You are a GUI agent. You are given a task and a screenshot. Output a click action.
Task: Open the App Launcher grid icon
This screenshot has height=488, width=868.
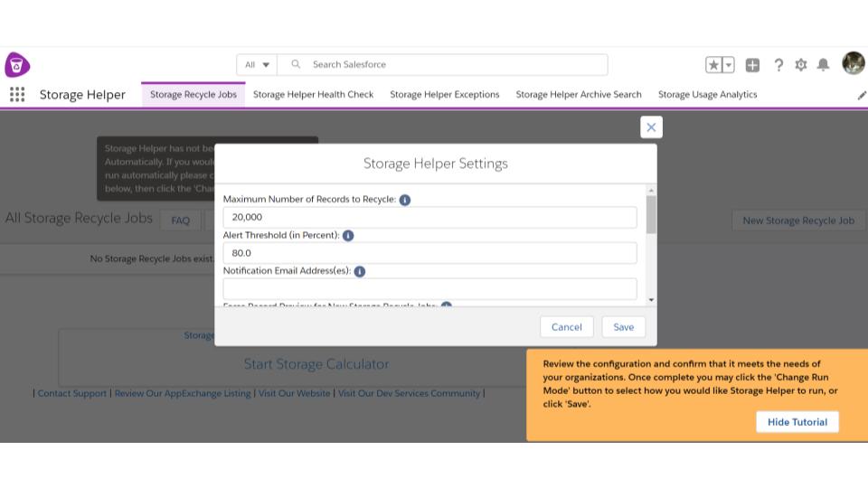pos(17,95)
